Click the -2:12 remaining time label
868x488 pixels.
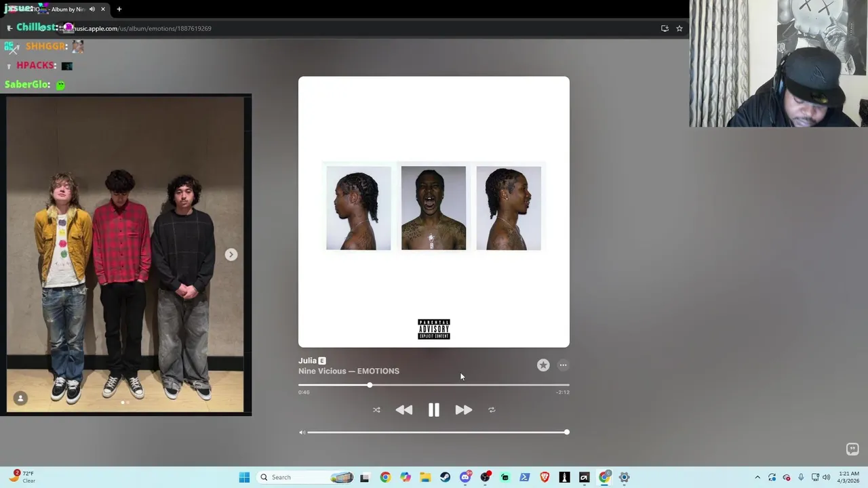(563, 392)
